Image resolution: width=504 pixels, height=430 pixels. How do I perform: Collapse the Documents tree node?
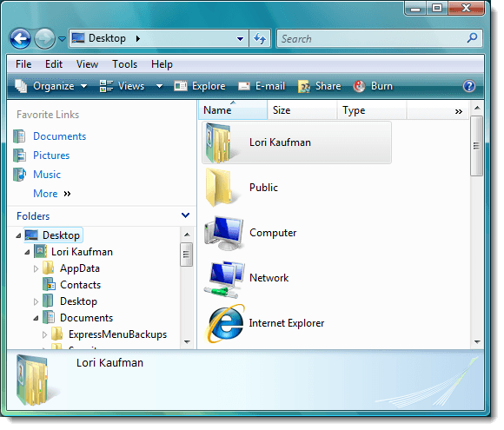[x=36, y=318]
